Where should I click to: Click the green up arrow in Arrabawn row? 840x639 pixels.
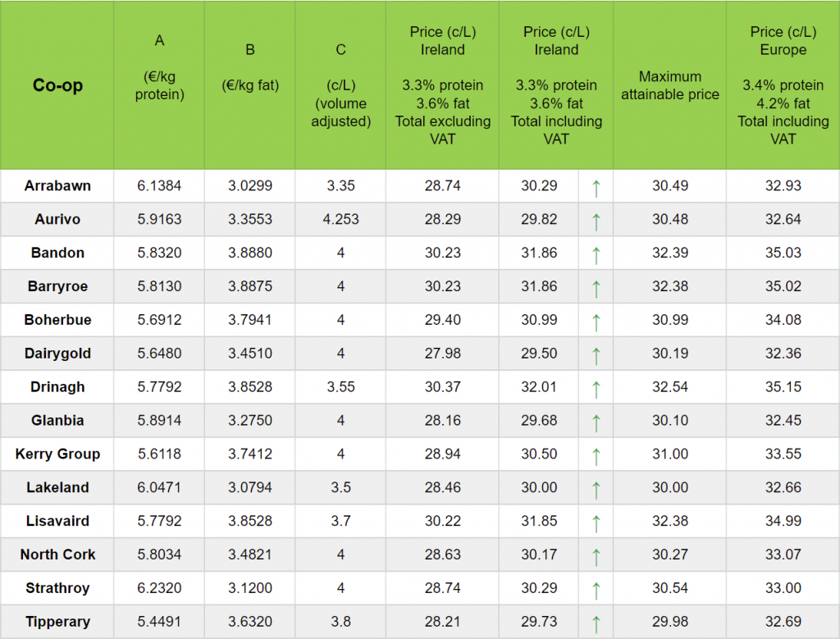(596, 187)
